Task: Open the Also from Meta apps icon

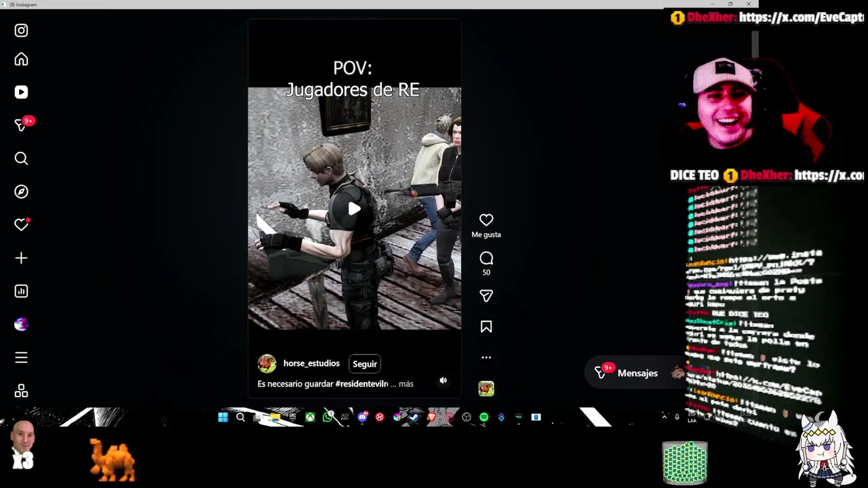Action: point(21,391)
